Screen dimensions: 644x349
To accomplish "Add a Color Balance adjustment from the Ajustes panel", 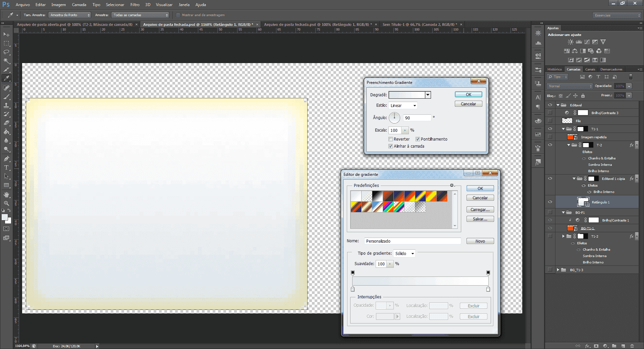I will tap(575, 51).
